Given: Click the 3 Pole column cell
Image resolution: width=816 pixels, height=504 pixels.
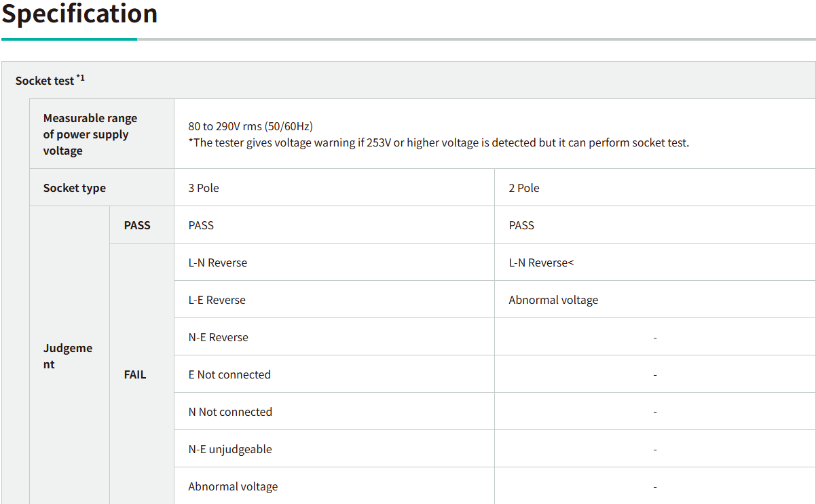Looking at the screenshot, I should coord(204,188).
